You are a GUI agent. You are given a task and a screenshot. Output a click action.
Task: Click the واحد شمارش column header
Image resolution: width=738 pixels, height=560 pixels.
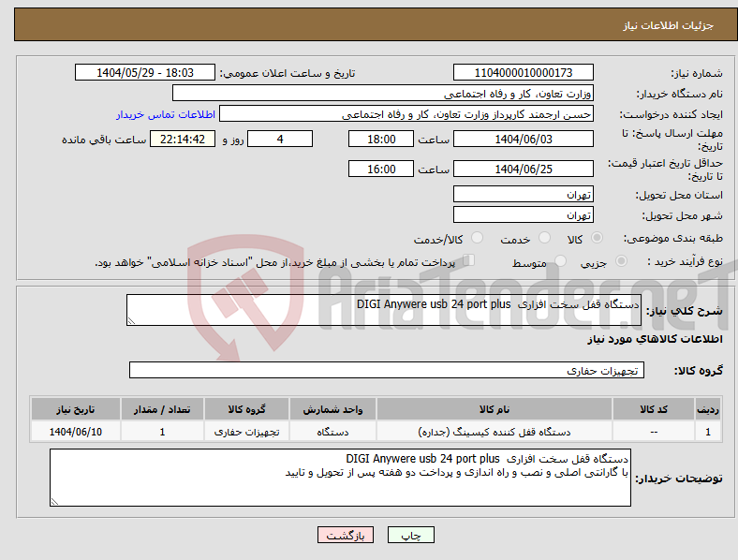332,409
